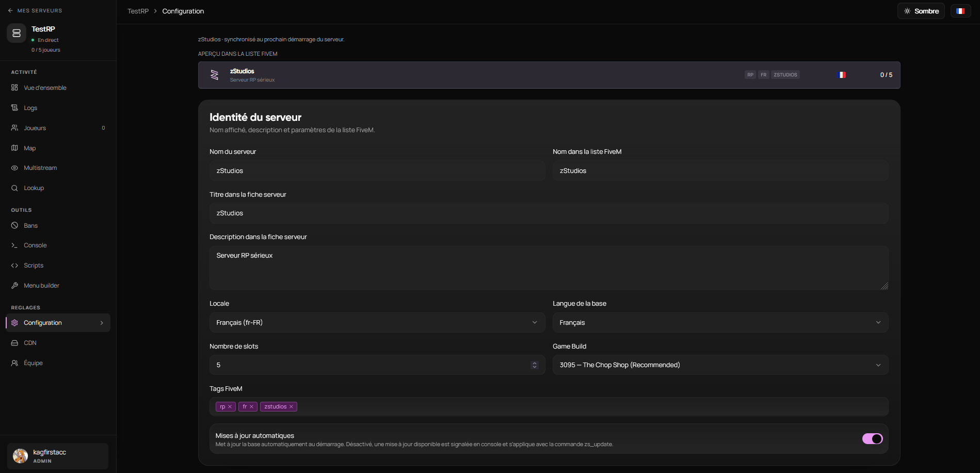Remove the fr tag

pyautogui.click(x=252, y=407)
